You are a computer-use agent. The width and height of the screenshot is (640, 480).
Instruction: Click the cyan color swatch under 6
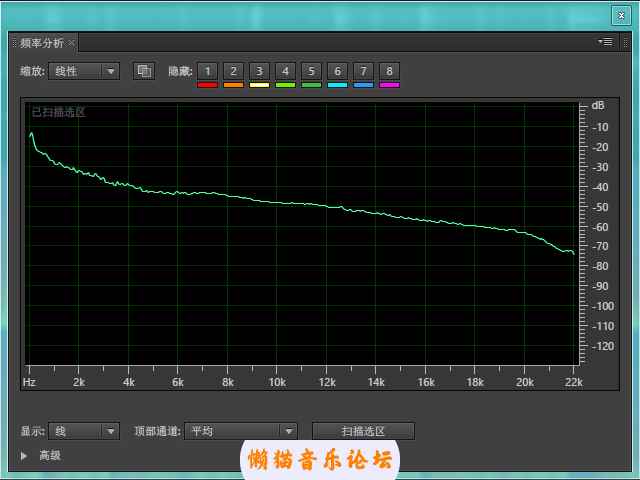(337, 85)
